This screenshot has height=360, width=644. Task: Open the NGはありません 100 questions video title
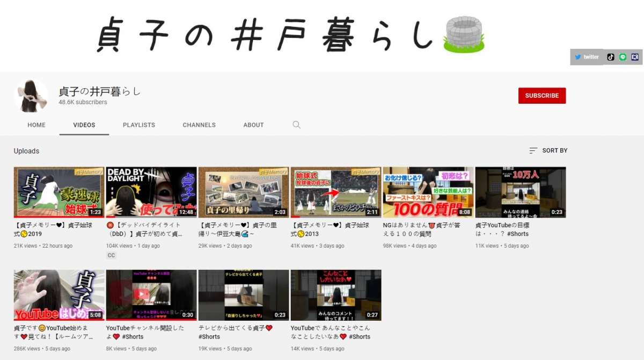point(421,229)
